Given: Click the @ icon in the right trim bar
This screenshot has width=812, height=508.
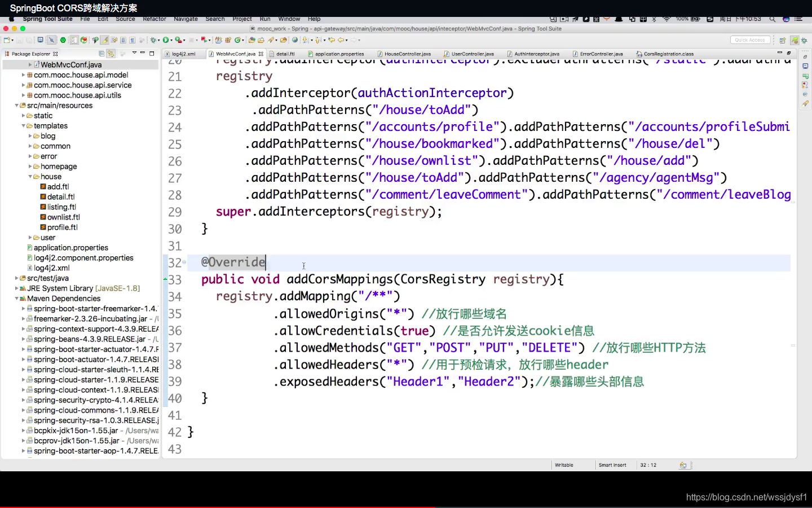Looking at the screenshot, I should [805, 94].
